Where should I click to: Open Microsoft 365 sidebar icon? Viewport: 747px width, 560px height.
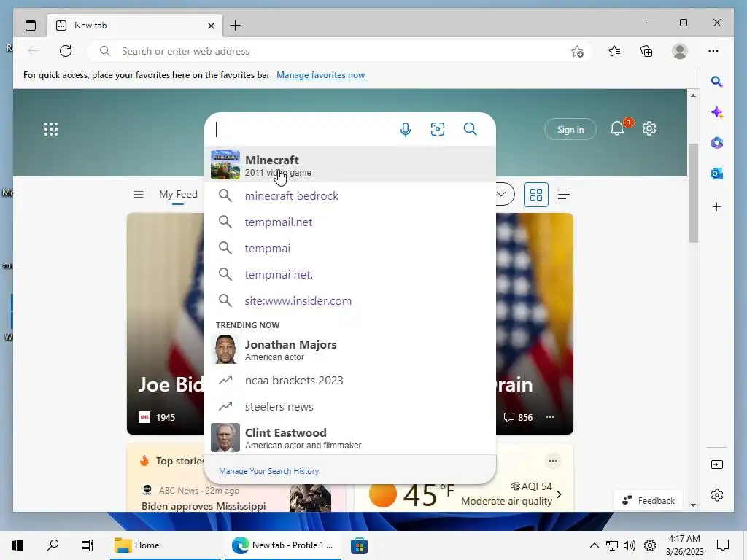coord(716,143)
